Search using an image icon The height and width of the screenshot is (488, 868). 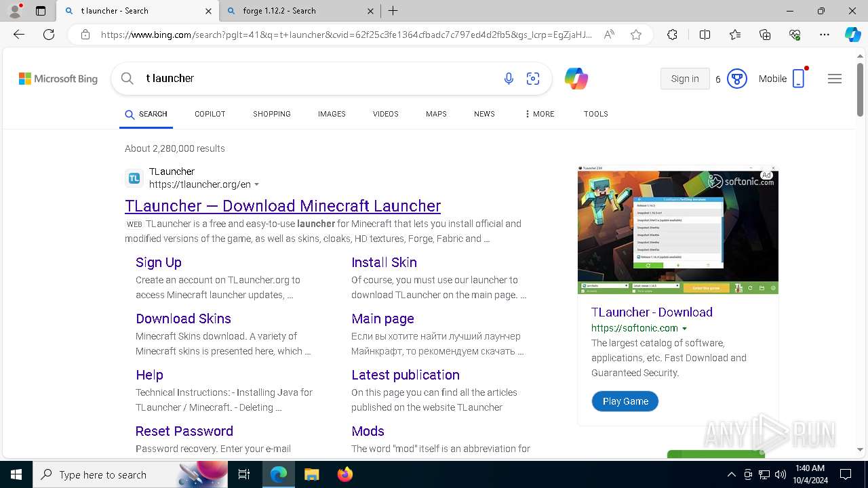[533, 79]
